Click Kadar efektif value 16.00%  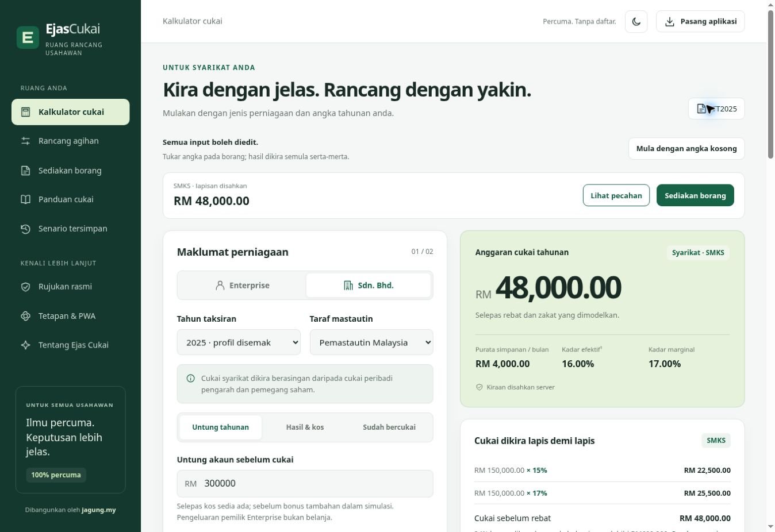click(x=578, y=364)
